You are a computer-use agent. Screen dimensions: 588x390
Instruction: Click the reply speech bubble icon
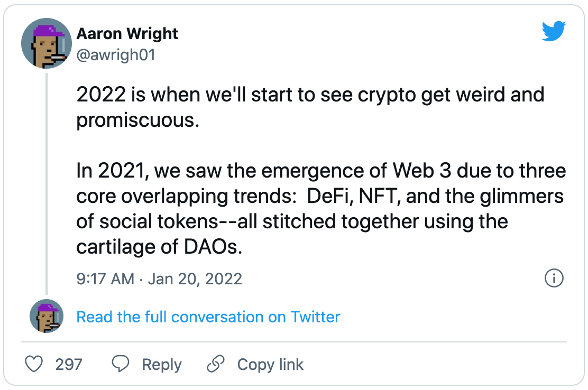(121, 364)
